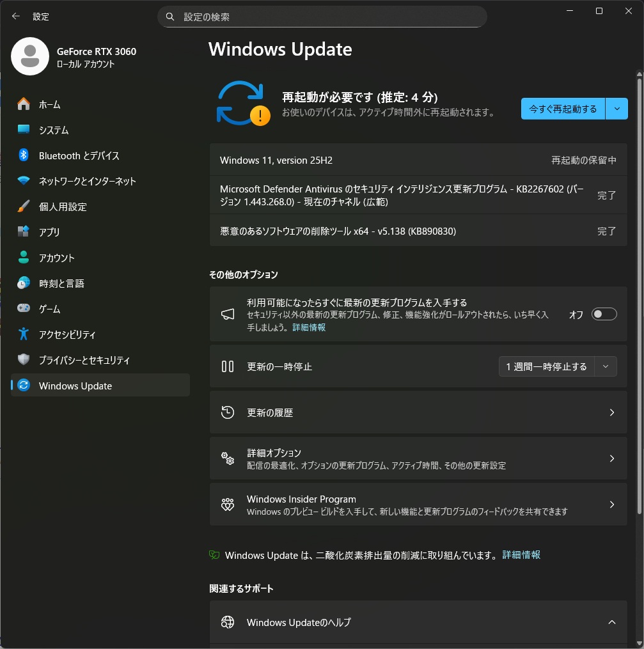644x649 pixels.
Task: Open ネットワークとインターネット settings
Action: [100, 180]
